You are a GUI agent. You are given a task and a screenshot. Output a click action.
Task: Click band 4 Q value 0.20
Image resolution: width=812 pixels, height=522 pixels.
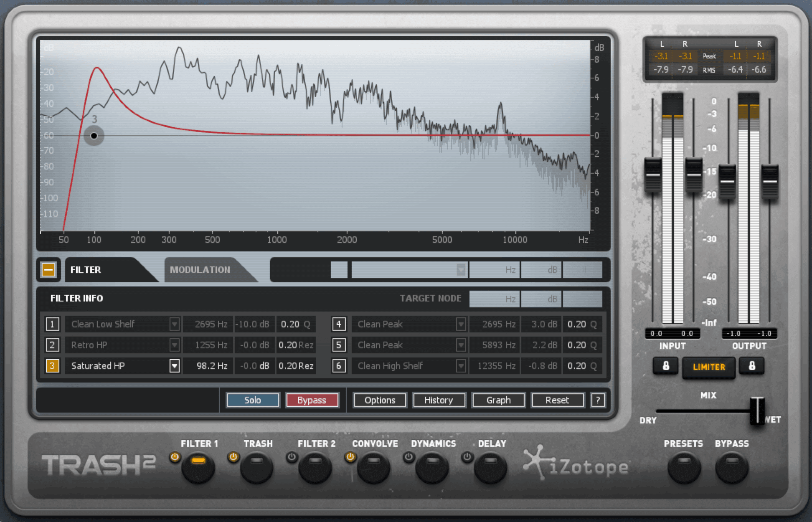coord(582,324)
